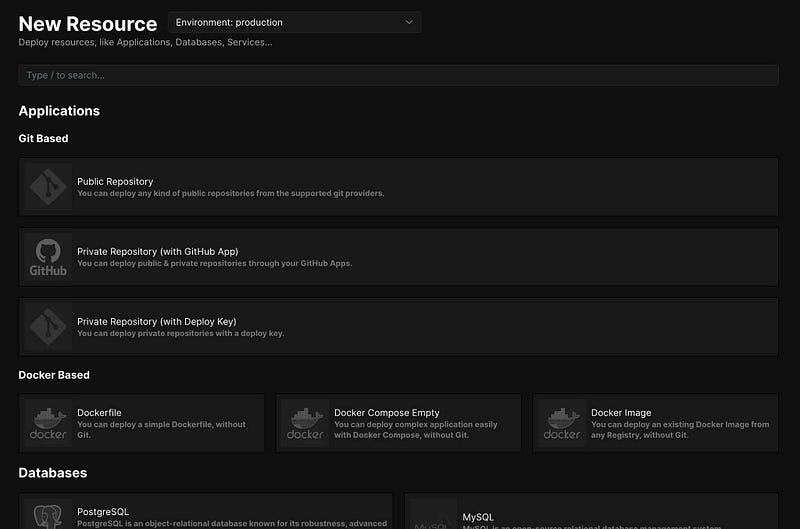800x529 pixels.
Task: Open the Environment: production dropdown
Action: (294, 22)
